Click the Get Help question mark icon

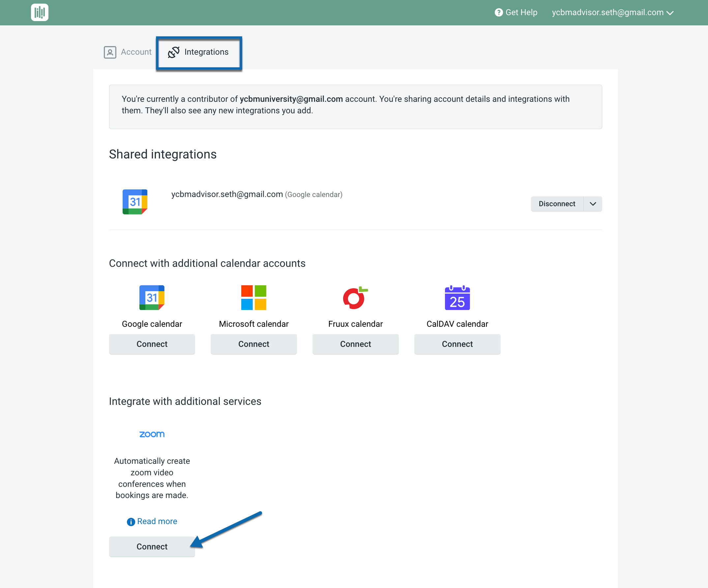tap(498, 13)
